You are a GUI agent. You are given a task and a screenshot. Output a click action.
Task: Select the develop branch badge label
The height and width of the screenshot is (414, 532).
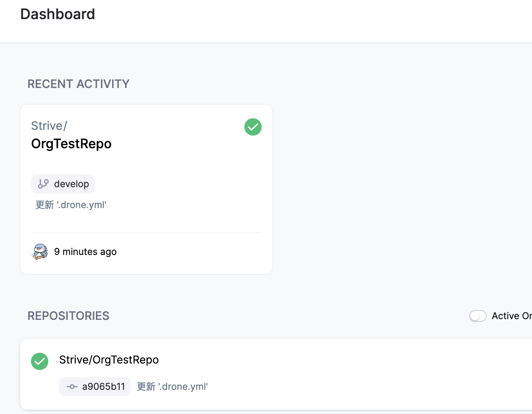pos(71,184)
